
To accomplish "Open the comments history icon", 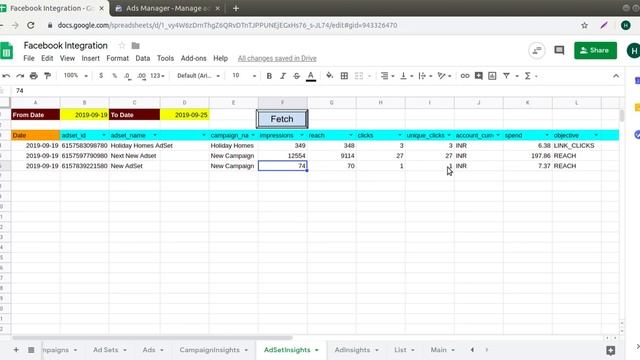I will pyautogui.click(x=559, y=51).
